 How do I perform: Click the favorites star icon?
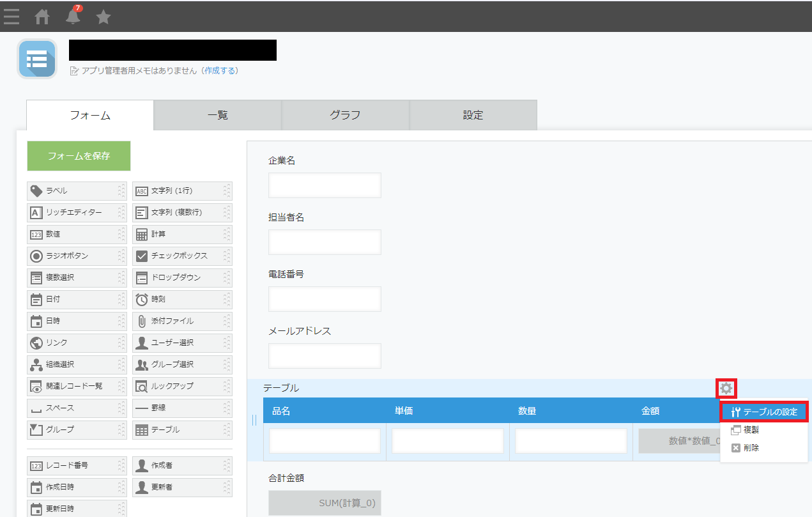(x=103, y=17)
